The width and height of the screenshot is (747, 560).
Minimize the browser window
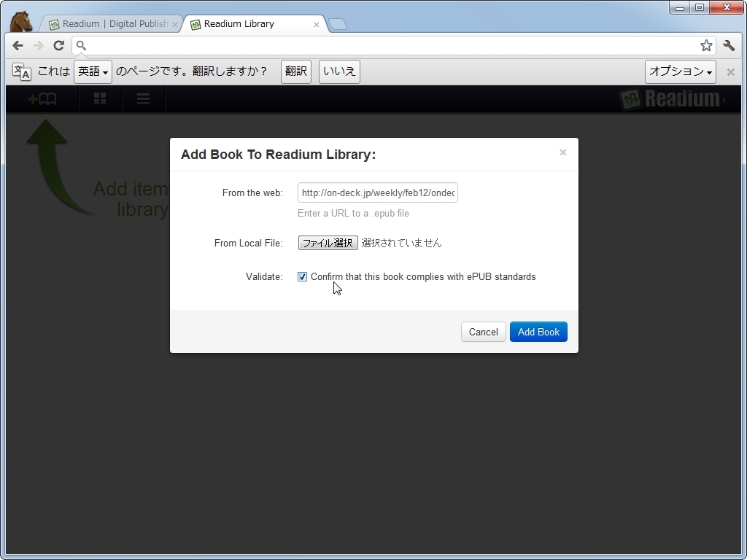[680, 7]
